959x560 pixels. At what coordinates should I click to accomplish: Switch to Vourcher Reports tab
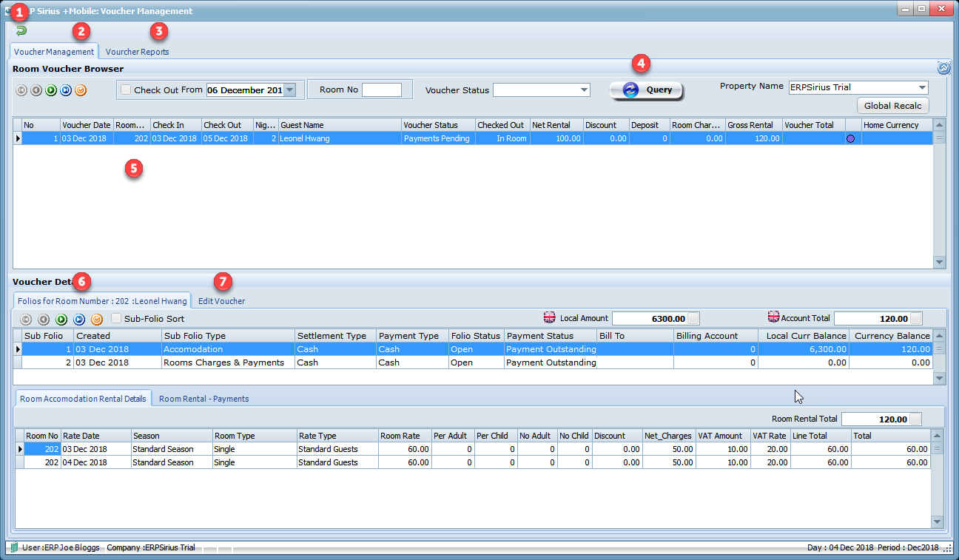click(x=137, y=52)
